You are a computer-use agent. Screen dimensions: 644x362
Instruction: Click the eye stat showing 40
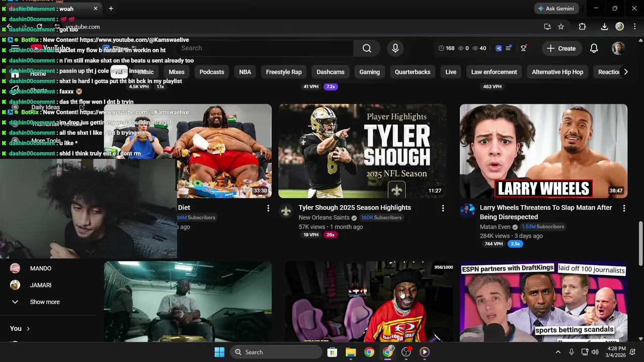(x=479, y=48)
